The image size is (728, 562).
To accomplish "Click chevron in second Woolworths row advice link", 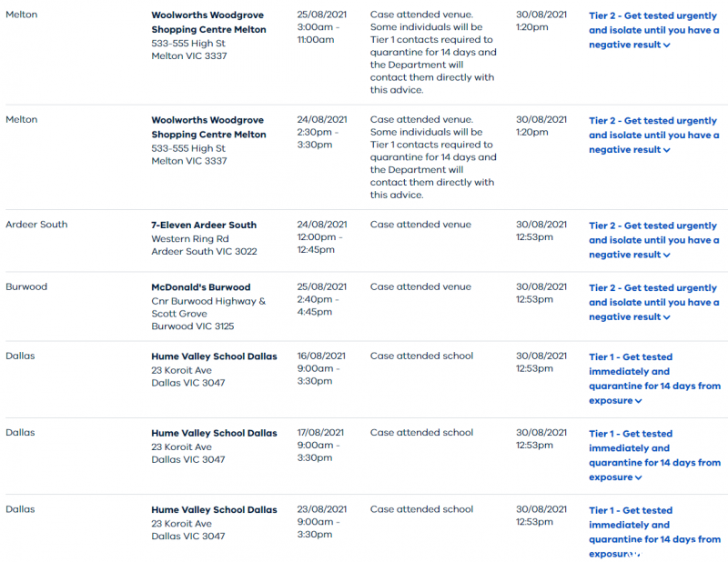I will pos(667,150).
